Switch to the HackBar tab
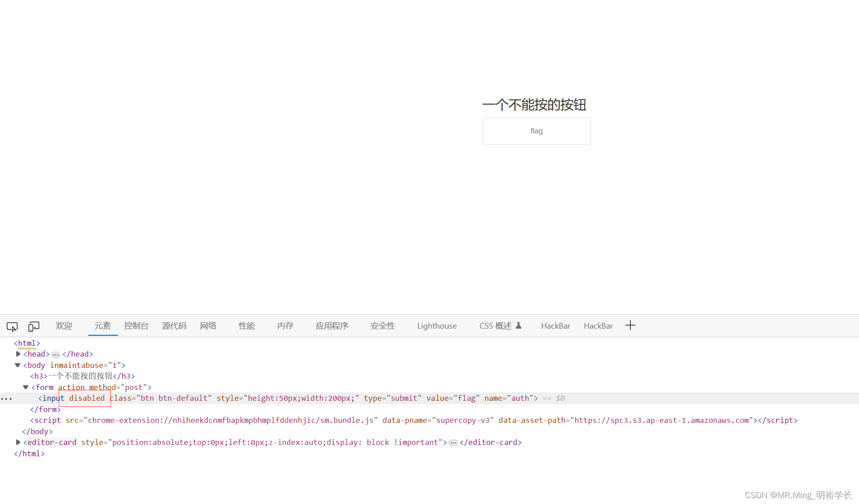The width and height of the screenshot is (859, 504). pyautogui.click(x=555, y=325)
